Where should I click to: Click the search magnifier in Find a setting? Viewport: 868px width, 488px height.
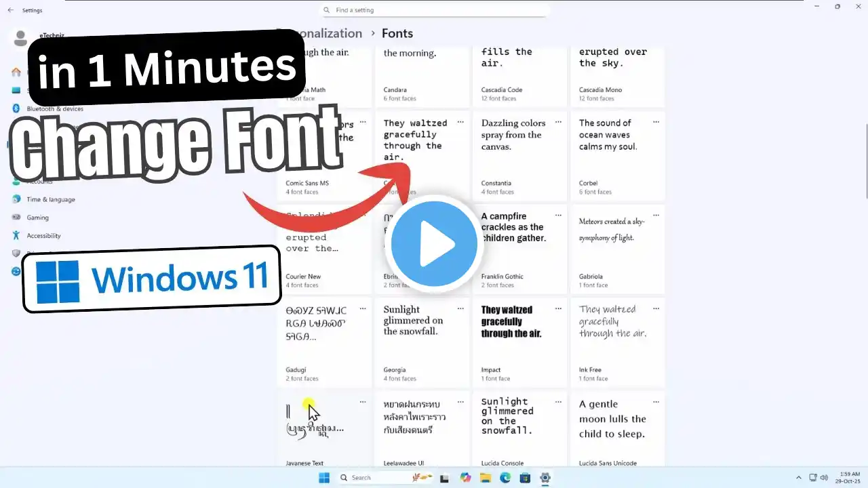point(328,10)
